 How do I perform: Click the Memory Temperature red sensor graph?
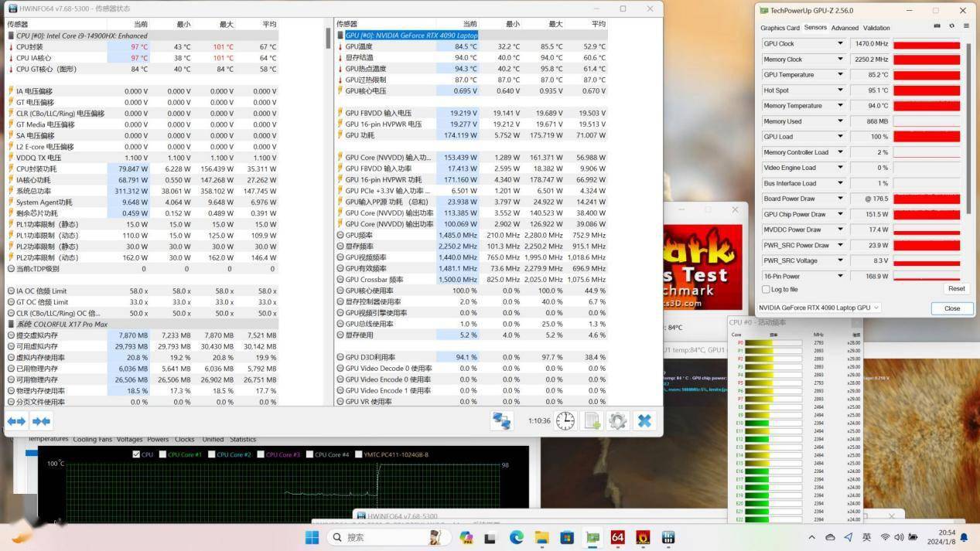point(926,106)
